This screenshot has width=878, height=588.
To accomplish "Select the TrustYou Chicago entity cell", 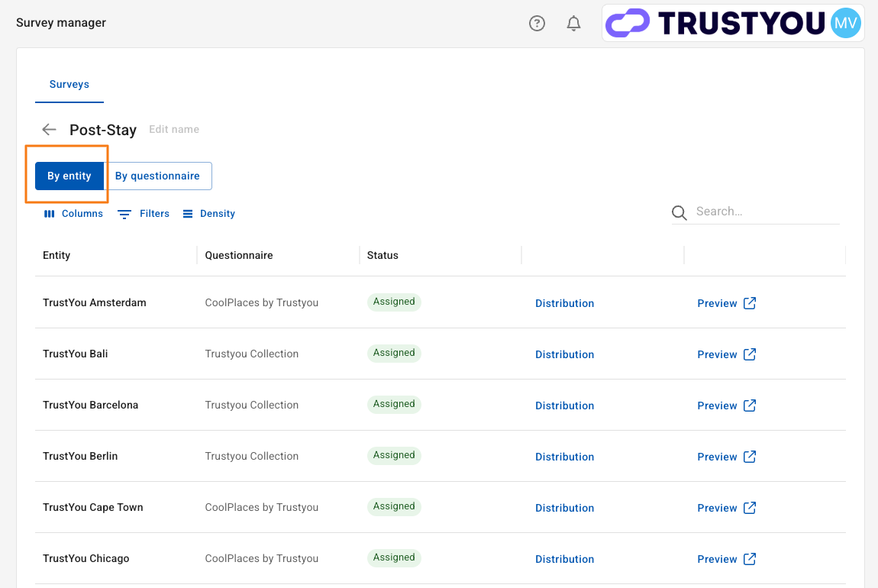I will 86,558.
